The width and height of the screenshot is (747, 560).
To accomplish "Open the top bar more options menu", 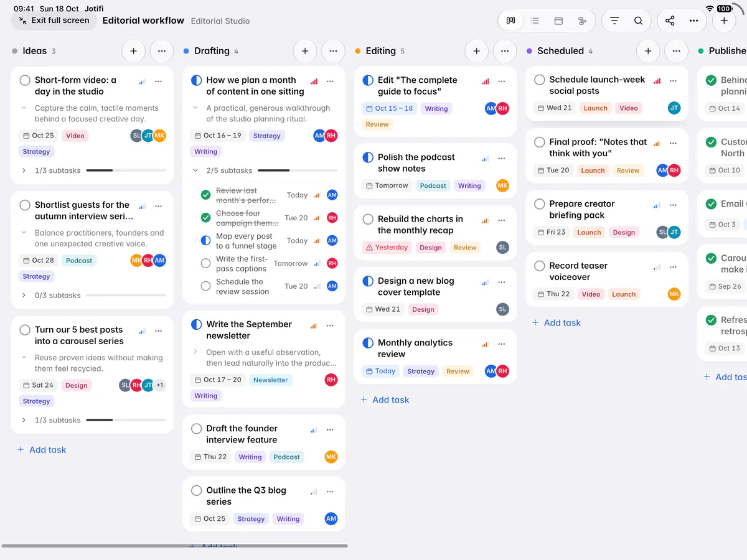I will coord(693,21).
